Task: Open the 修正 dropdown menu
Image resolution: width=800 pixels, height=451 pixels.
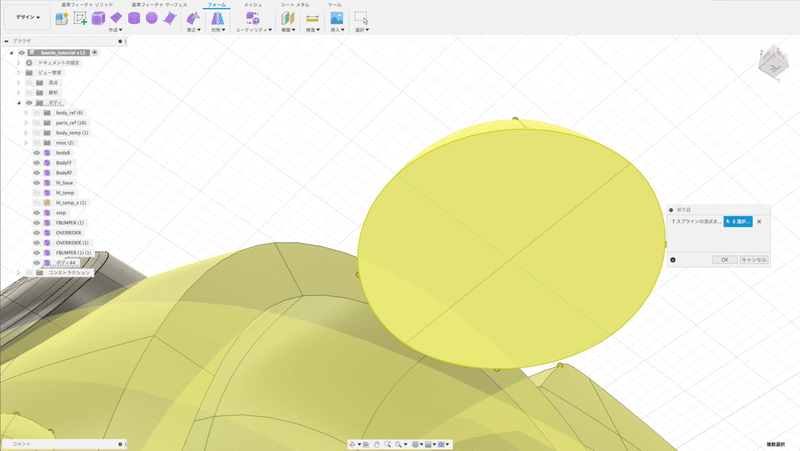Action: [x=193, y=30]
